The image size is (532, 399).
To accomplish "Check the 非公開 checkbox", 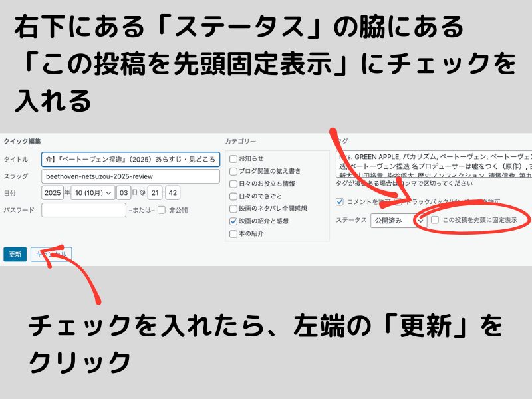I will tap(162, 210).
